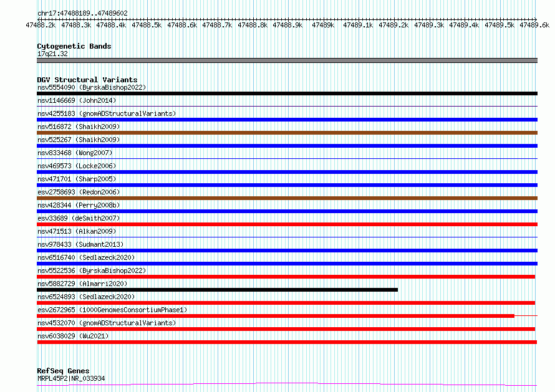Click the 47489.3k ruler position
This screenshot has width=555, height=392.
pos(429,25)
